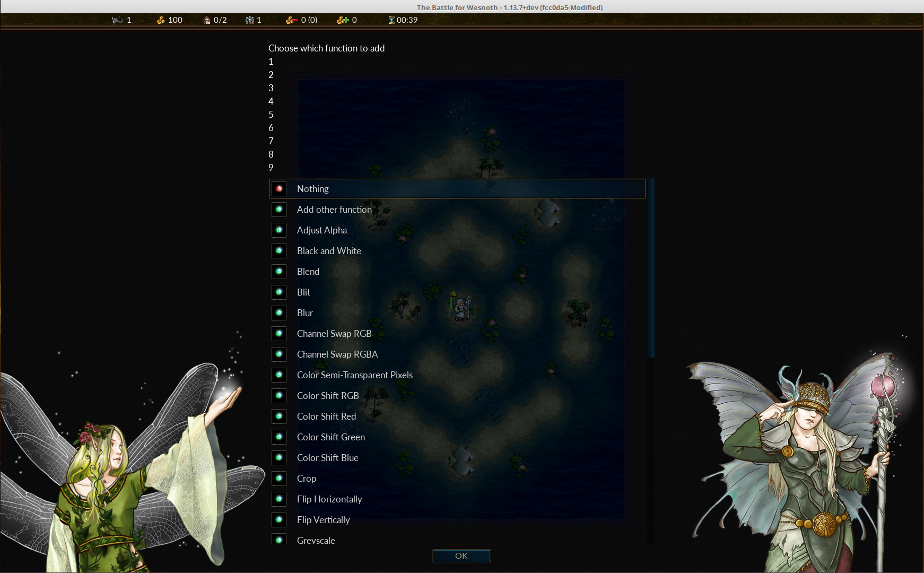Click the timer value 00:39
Screen dimensions: 924x573
[407, 20]
